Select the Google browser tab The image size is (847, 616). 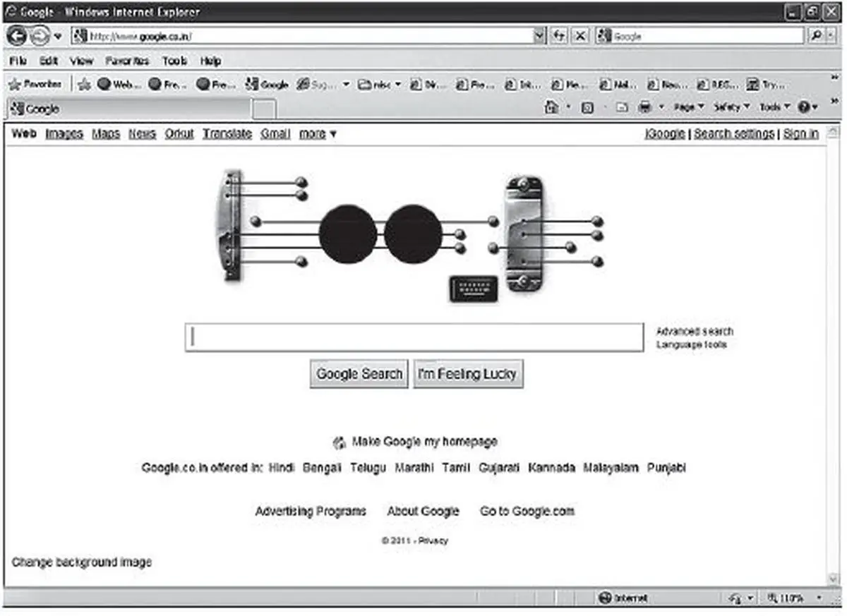pyautogui.click(x=128, y=109)
